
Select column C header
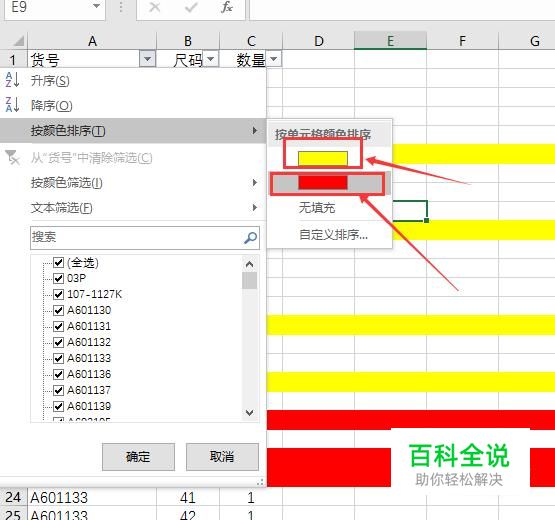[x=251, y=41]
